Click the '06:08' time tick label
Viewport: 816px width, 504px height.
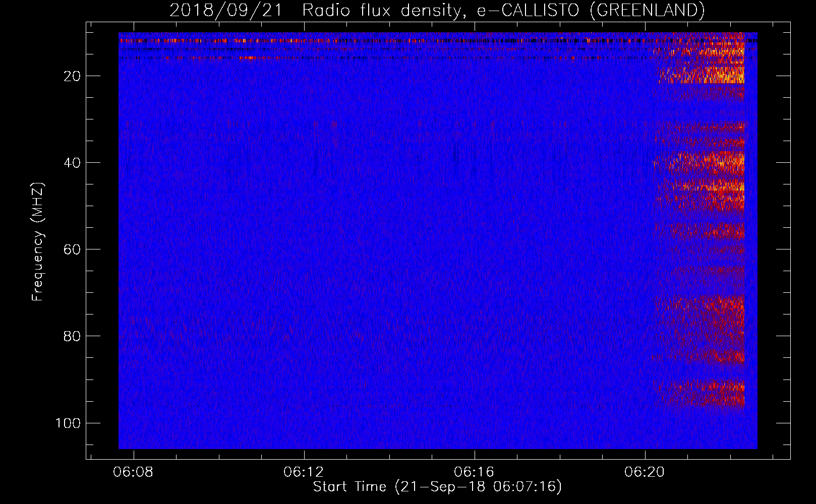[x=133, y=472]
